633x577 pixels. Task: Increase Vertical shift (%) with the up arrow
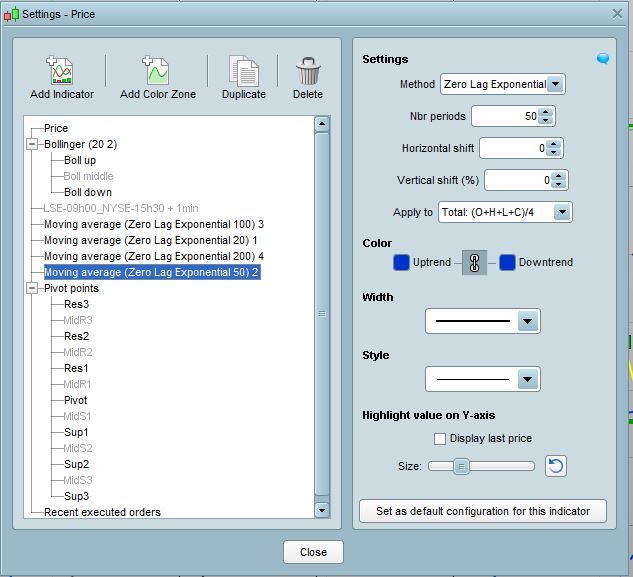pyautogui.click(x=558, y=176)
